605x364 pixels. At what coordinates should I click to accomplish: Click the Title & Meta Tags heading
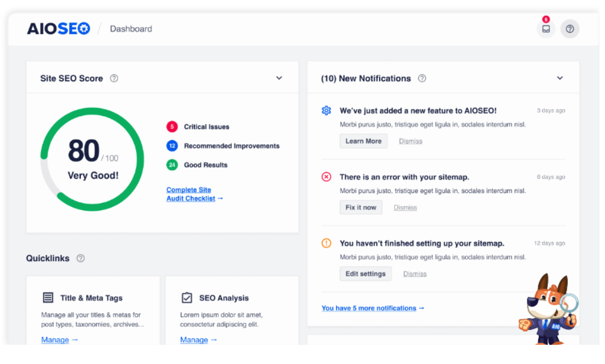pyautogui.click(x=92, y=298)
